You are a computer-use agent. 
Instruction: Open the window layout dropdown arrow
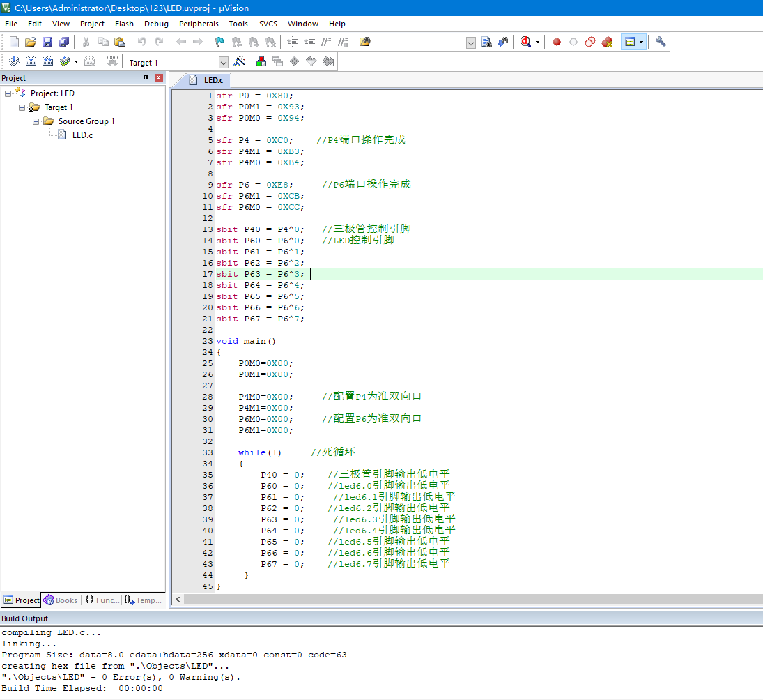641,43
